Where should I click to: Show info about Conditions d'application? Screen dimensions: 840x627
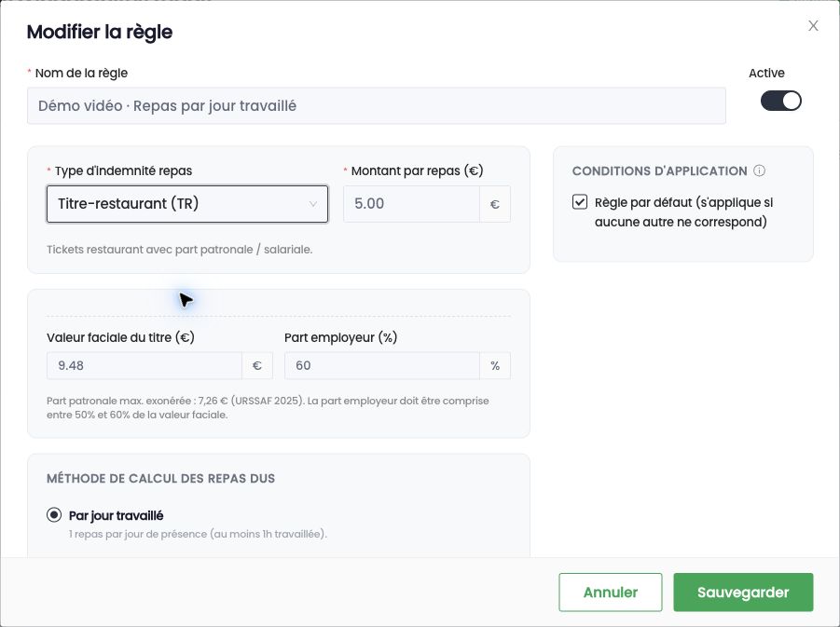[x=759, y=170]
